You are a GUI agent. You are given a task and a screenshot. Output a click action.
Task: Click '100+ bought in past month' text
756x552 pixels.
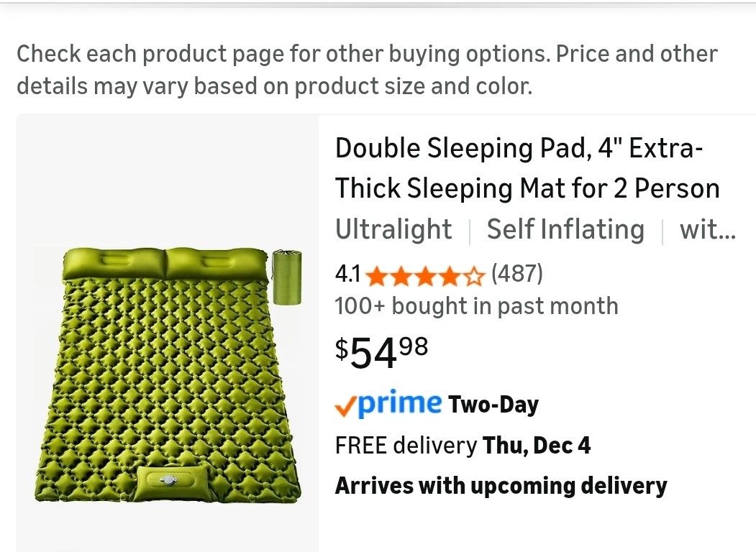(x=475, y=306)
